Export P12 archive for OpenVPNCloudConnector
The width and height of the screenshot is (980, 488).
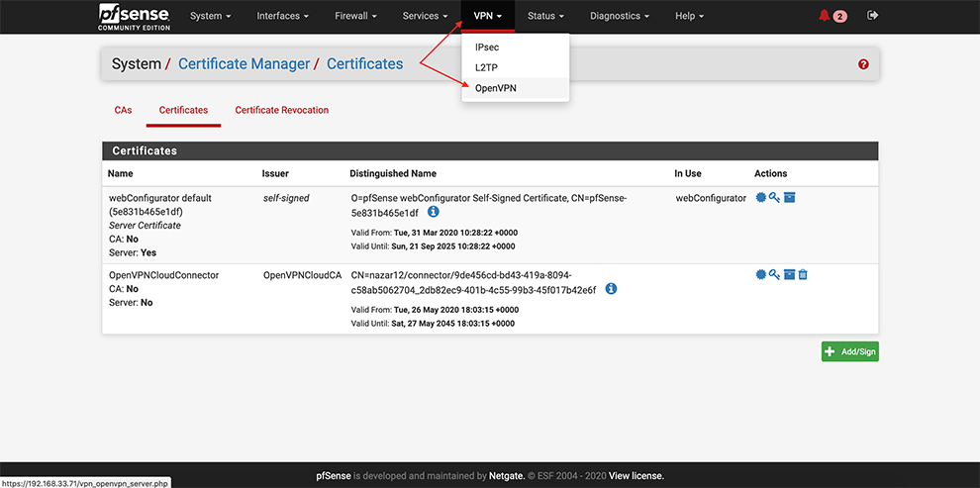point(789,274)
